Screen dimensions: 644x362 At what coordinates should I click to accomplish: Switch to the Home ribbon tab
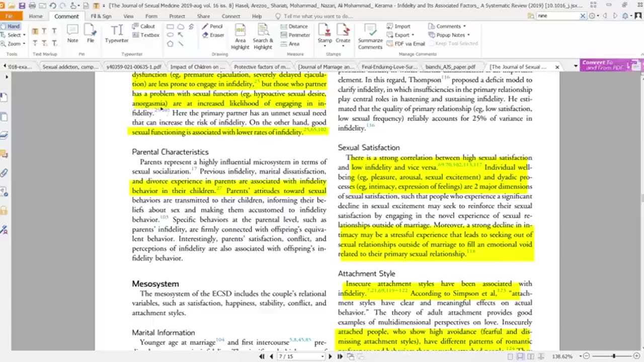tap(36, 16)
